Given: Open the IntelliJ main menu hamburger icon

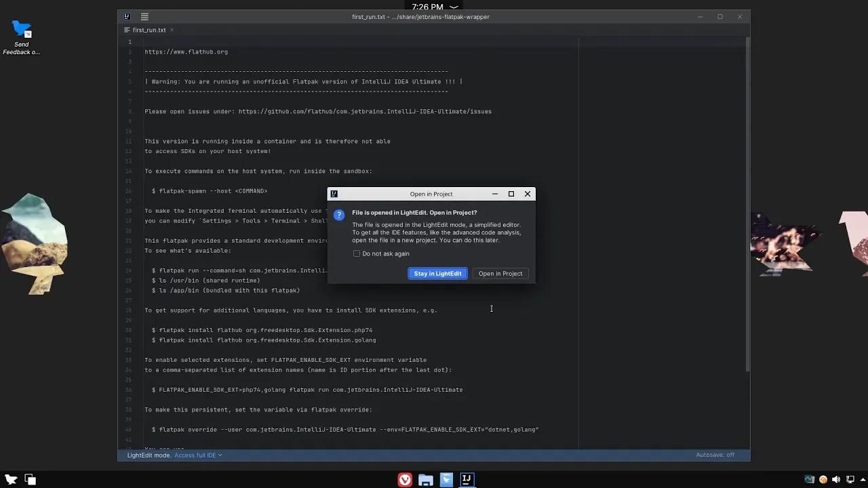Looking at the screenshot, I should pos(144,16).
